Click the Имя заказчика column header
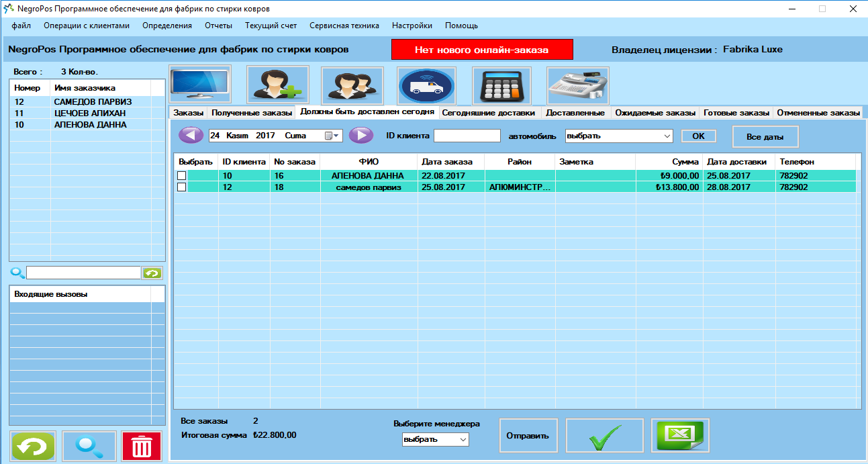Image resolution: width=868 pixels, height=464 pixels. pyautogui.click(x=101, y=88)
